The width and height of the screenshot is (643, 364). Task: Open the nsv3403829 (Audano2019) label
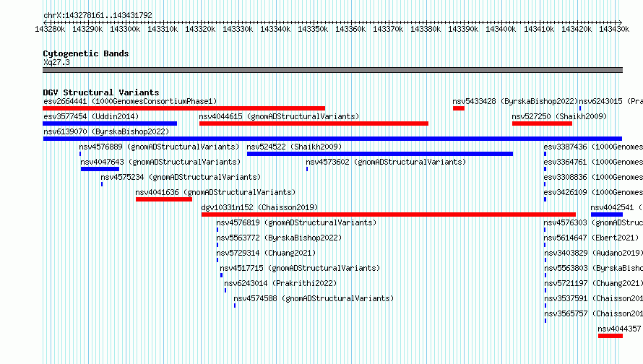593,253
